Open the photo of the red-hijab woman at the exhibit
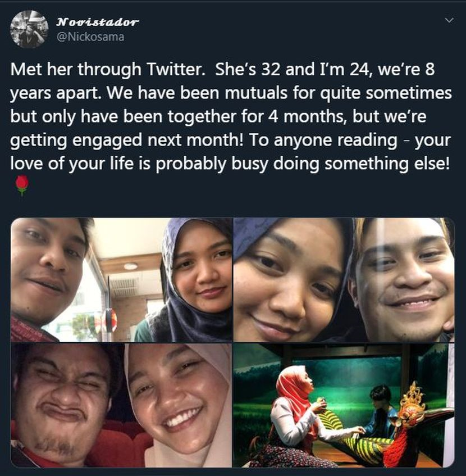Screen dimensions: 466x476 coord(344,405)
